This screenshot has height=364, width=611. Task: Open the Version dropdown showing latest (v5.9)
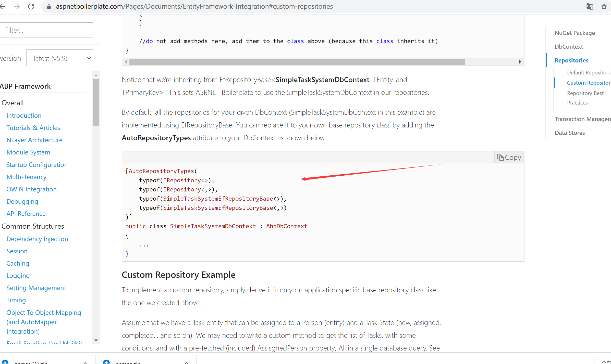click(59, 58)
